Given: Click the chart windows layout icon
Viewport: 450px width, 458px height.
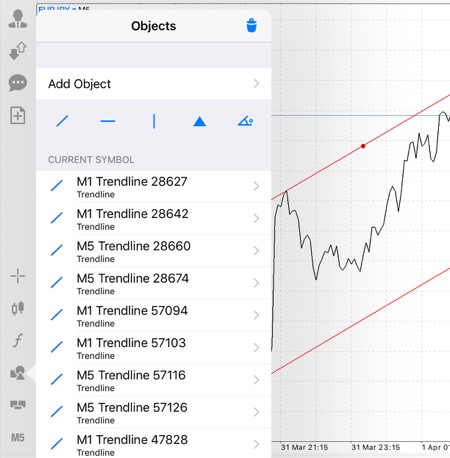Looking at the screenshot, I should coord(18,405).
